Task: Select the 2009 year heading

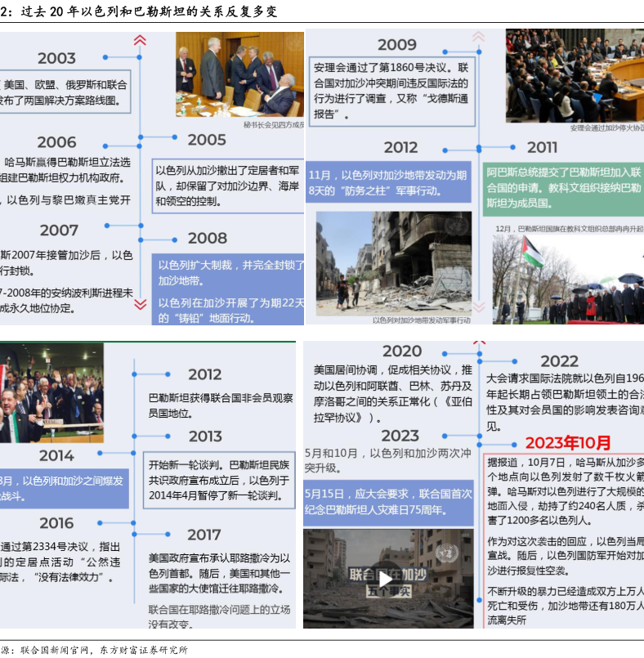Action: [x=396, y=45]
